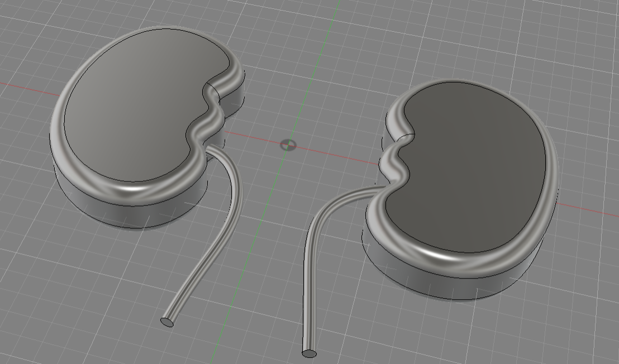Click the origin point marker at center
The width and height of the screenshot is (619, 364).
click(288, 145)
